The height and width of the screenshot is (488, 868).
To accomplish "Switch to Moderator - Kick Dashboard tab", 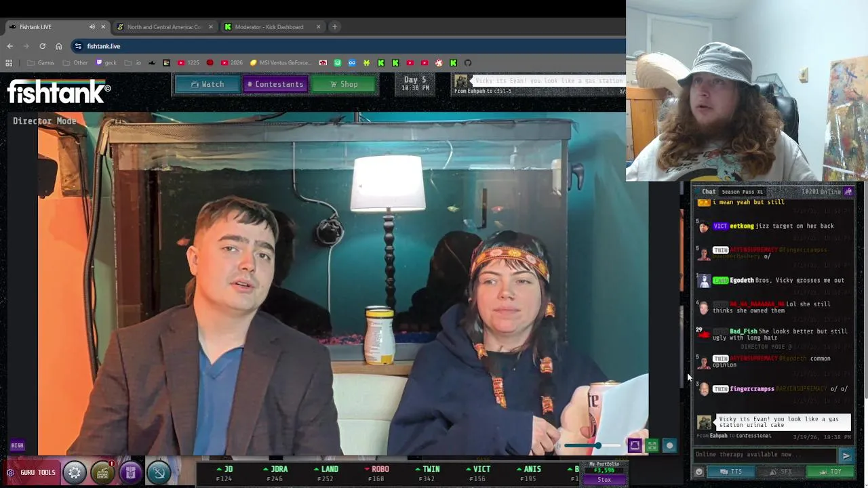I will point(269,27).
